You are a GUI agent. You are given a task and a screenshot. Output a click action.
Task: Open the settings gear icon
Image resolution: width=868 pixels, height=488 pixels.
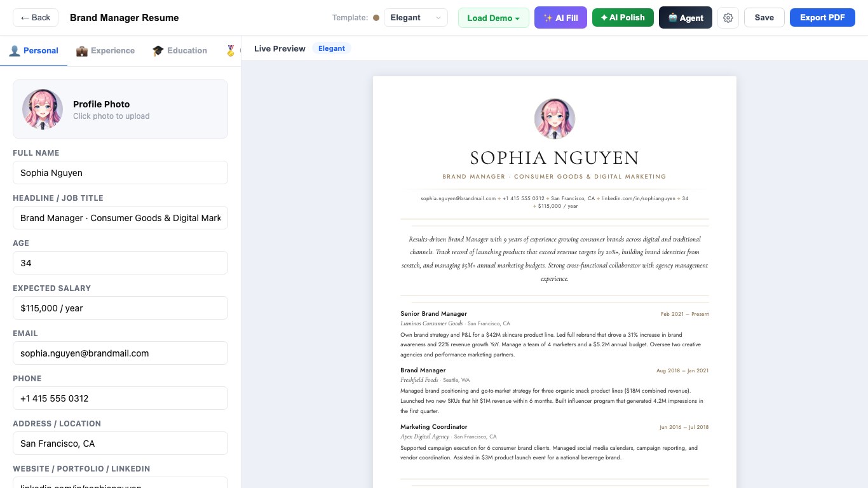click(x=728, y=18)
